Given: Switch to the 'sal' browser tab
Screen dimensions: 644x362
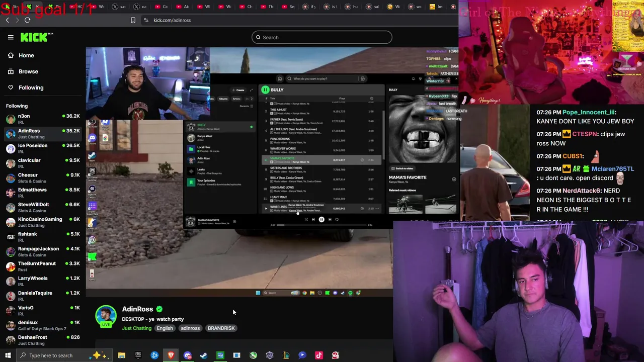Looking at the screenshot, I should click(372, 7).
